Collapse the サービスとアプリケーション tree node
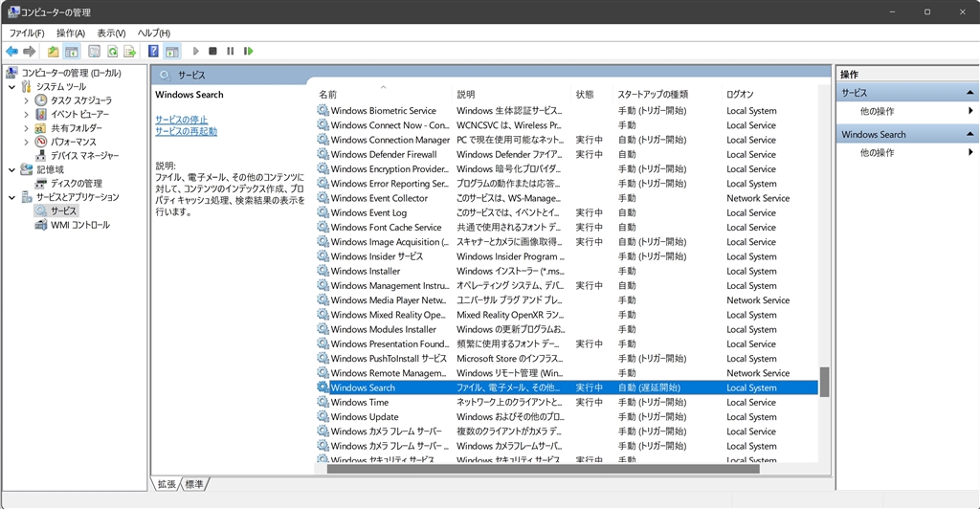The image size is (980, 509). (11, 197)
